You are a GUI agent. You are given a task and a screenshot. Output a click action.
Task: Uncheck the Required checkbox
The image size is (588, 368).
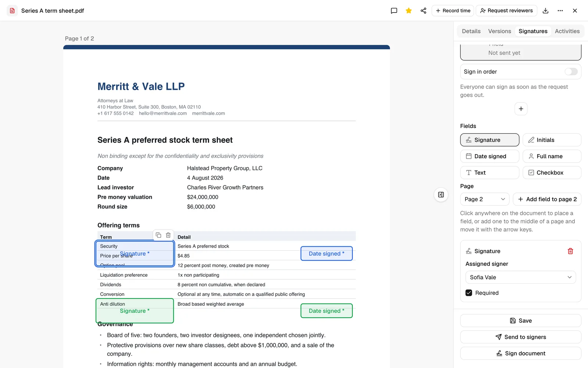tap(469, 293)
